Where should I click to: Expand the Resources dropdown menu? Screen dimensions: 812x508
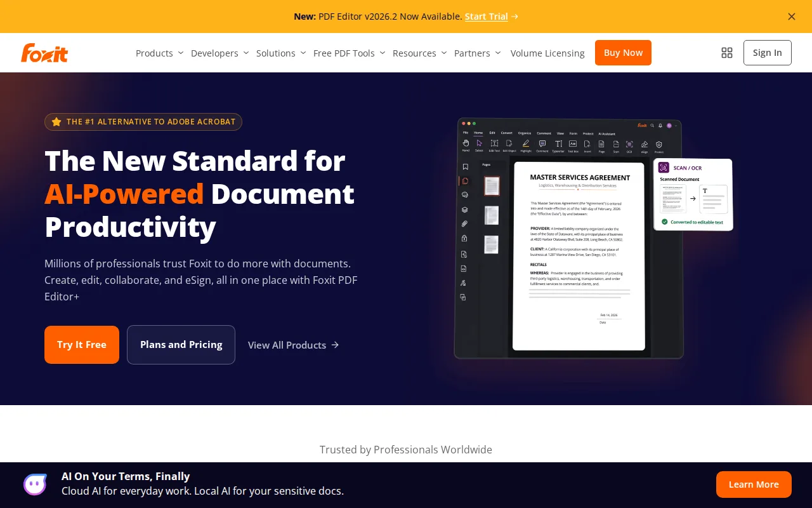(420, 53)
